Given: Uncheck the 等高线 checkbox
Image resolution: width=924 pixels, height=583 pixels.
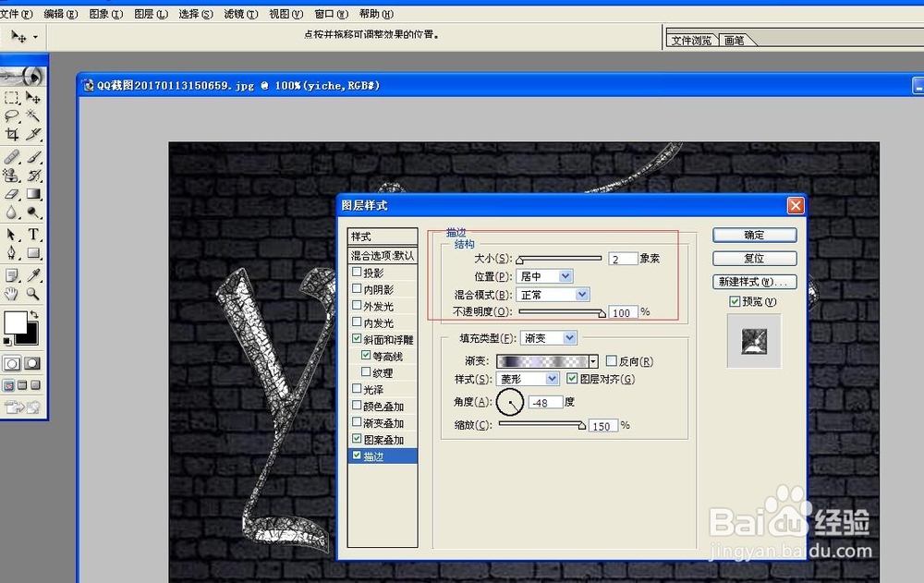Looking at the screenshot, I should click(x=366, y=355).
